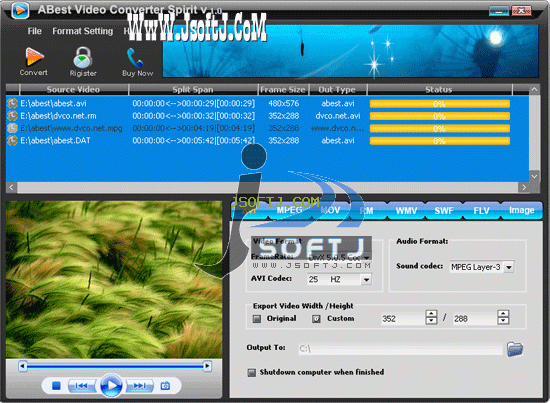The width and height of the screenshot is (550, 403).
Task: Click the Status column header
Action: [x=439, y=89]
